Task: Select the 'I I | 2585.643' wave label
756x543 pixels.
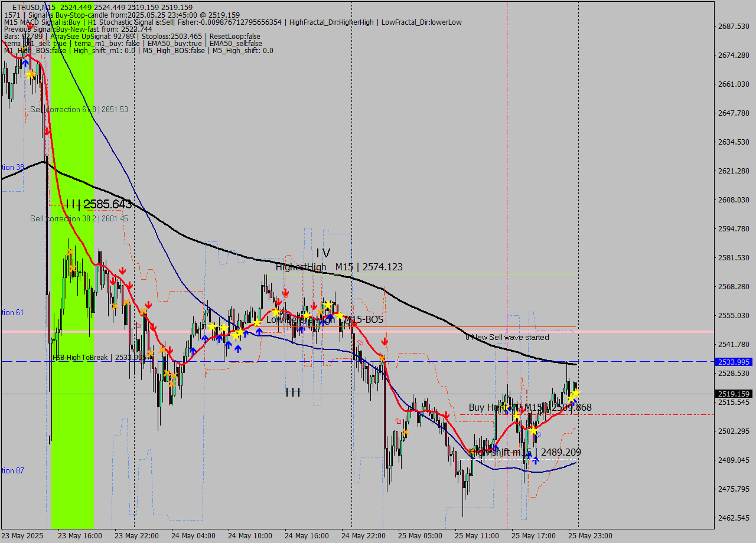Action: (x=99, y=204)
